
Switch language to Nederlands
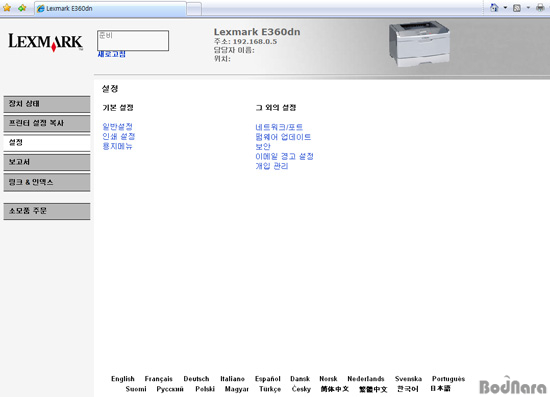pyautogui.click(x=366, y=379)
